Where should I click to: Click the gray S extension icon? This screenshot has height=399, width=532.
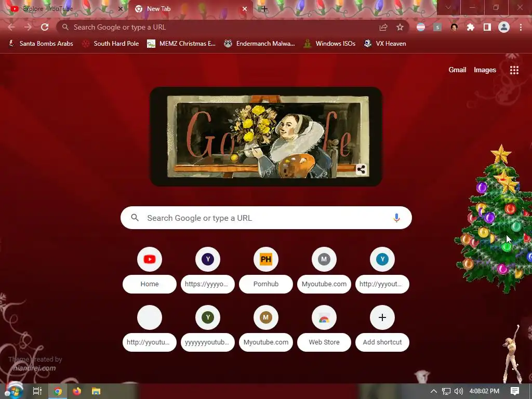pyautogui.click(x=437, y=27)
